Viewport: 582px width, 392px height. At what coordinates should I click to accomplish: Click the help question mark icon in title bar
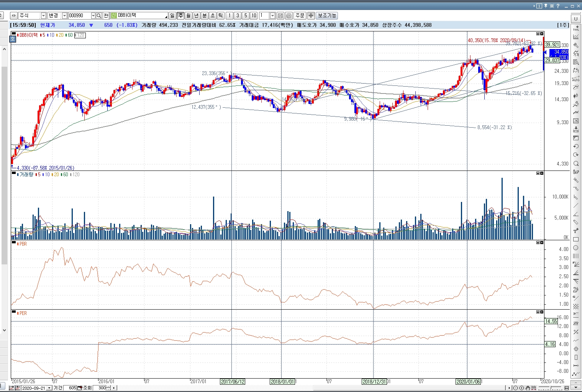pos(558,6)
